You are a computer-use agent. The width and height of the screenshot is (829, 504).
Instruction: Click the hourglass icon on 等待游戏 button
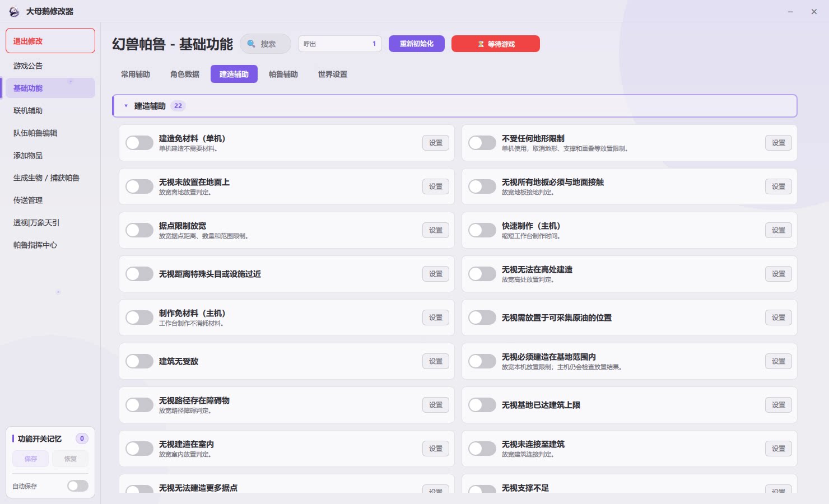[481, 44]
